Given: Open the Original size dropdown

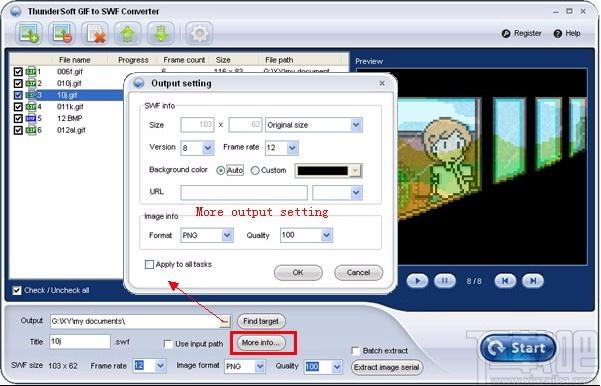Looking at the screenshot, I should [356, 125].
